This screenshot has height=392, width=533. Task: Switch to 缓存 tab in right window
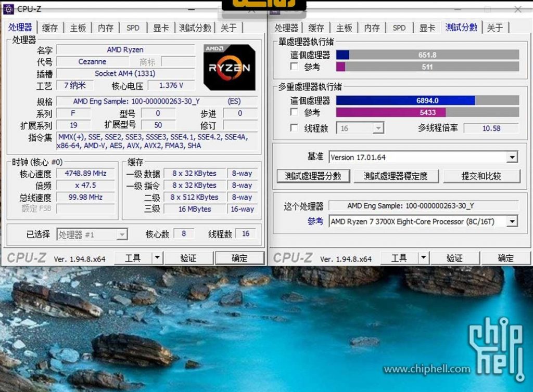click(316, 28)
